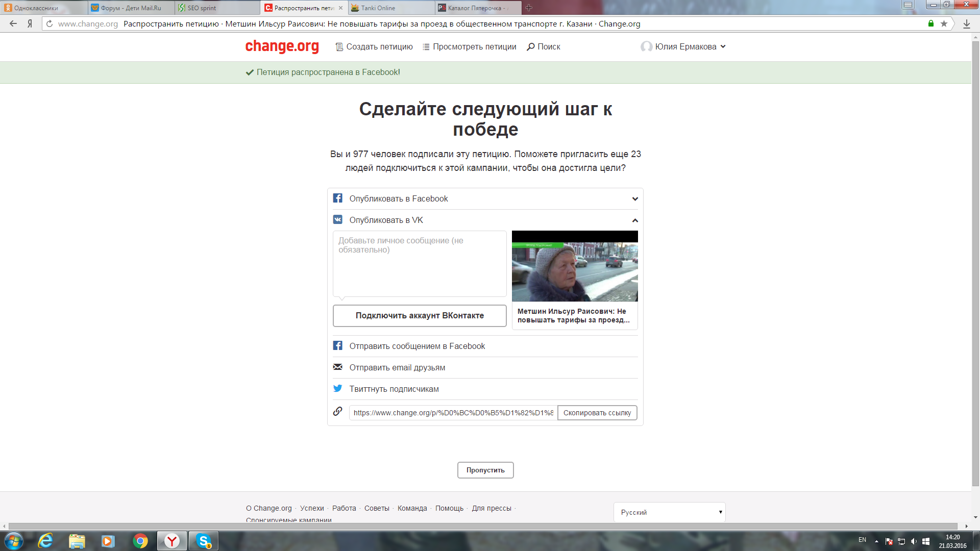Open the Юлия Ермакова account dropdown
This screenshot has width=980, height=551.
683,46
